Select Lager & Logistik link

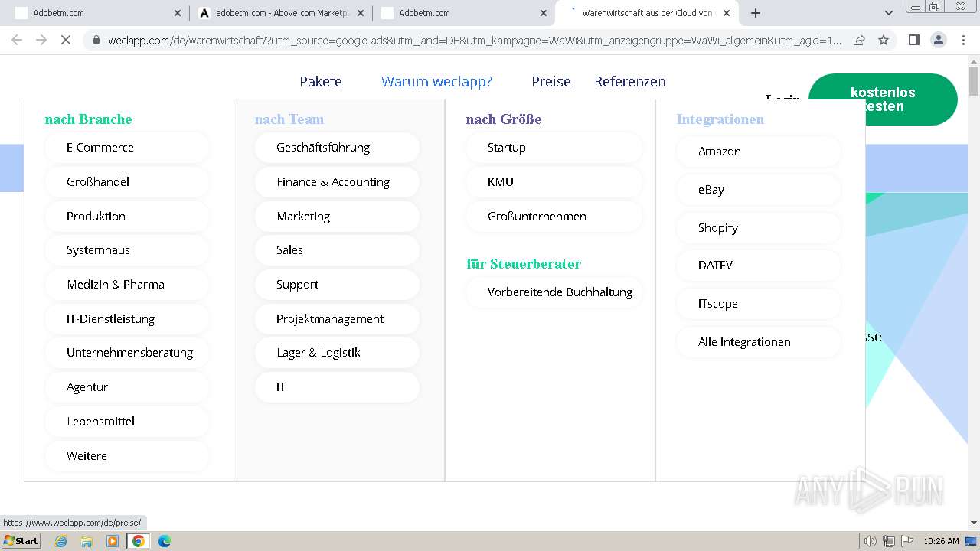[x=338, y=353]
